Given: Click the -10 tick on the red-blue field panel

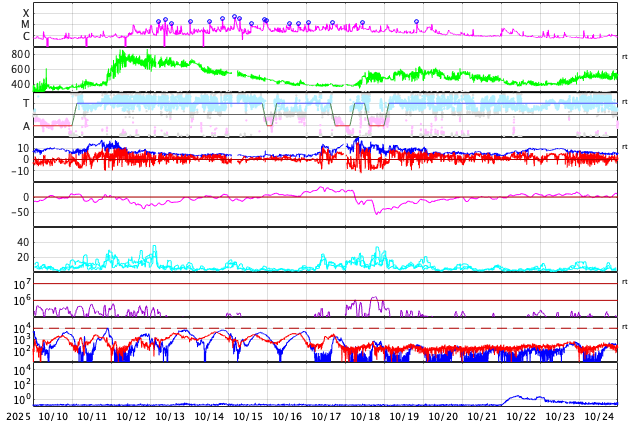Looking at the screenshot, I should [20, 171].
